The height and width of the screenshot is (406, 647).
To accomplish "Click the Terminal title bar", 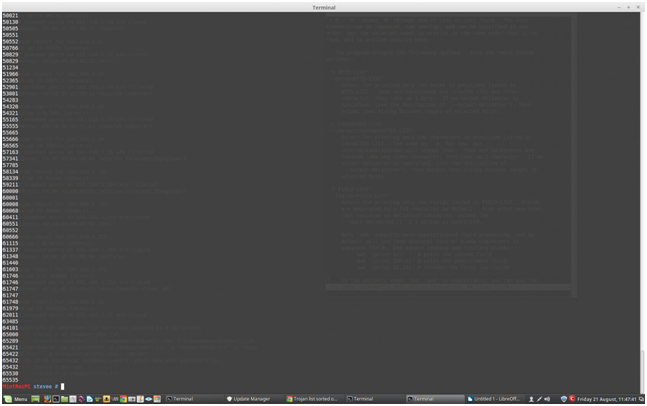I will coord(323,7).
